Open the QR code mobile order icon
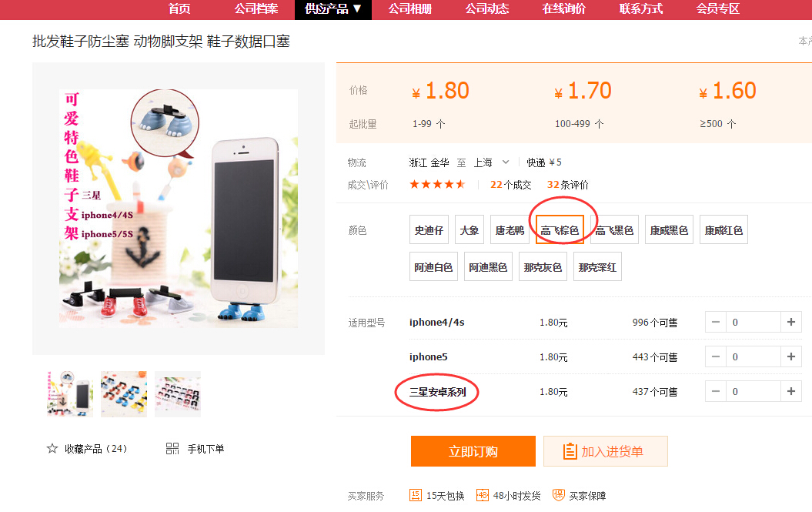This screenshot has width=812, height=512. click(172, 448)
